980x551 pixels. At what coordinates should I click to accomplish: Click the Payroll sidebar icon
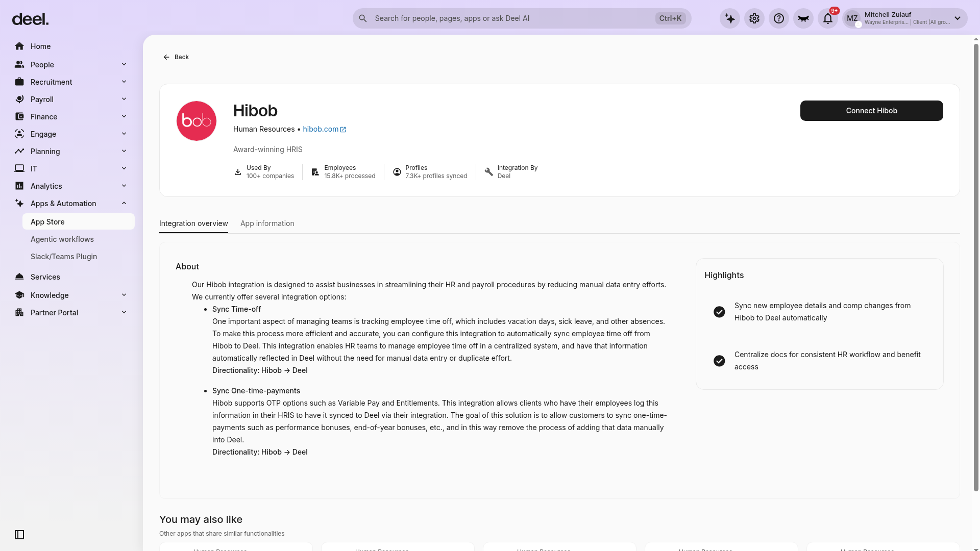pos(19,99)
